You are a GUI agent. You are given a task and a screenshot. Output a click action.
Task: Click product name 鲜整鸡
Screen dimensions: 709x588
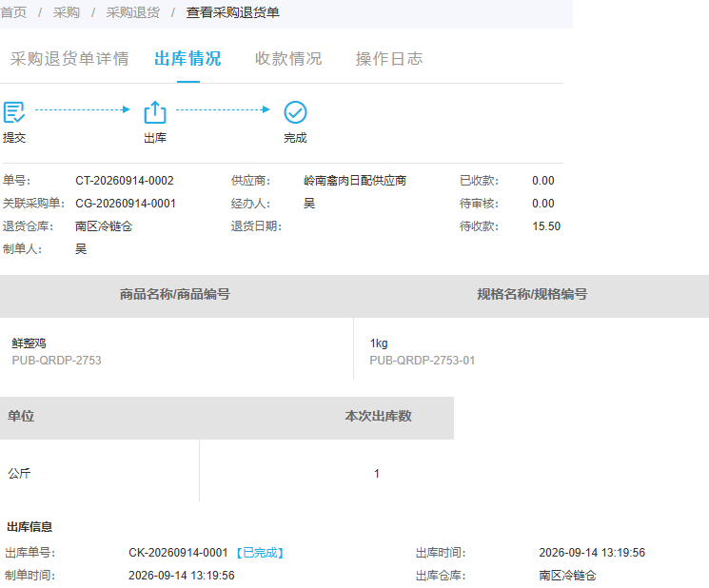tap(29, 343)
